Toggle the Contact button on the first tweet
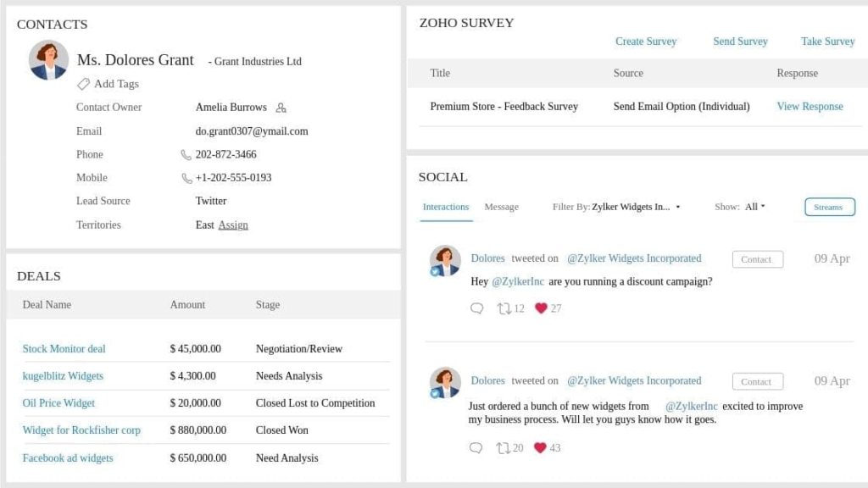Viewport: 868px width, 488px height. (x=757, y=259)
